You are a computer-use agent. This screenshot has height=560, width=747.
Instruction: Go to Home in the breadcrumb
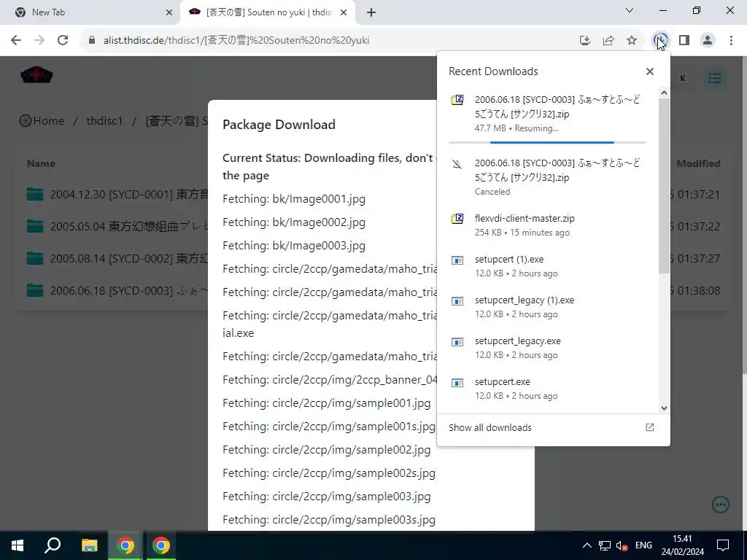42,121
